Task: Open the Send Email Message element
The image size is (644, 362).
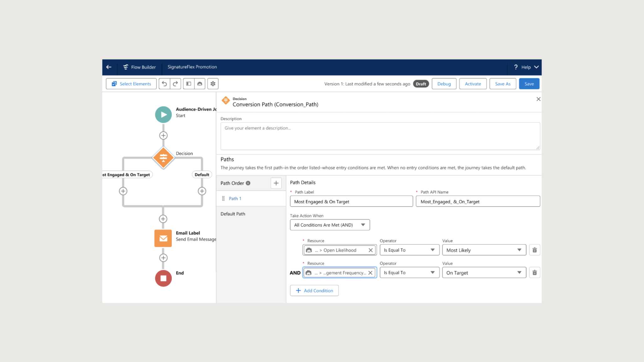Action: (x=163, y=238)
